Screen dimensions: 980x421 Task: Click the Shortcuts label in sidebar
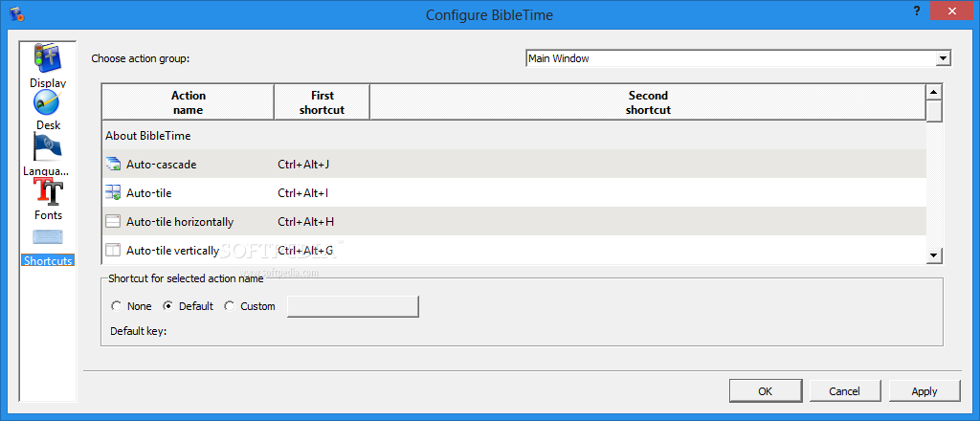pos(48,261)
